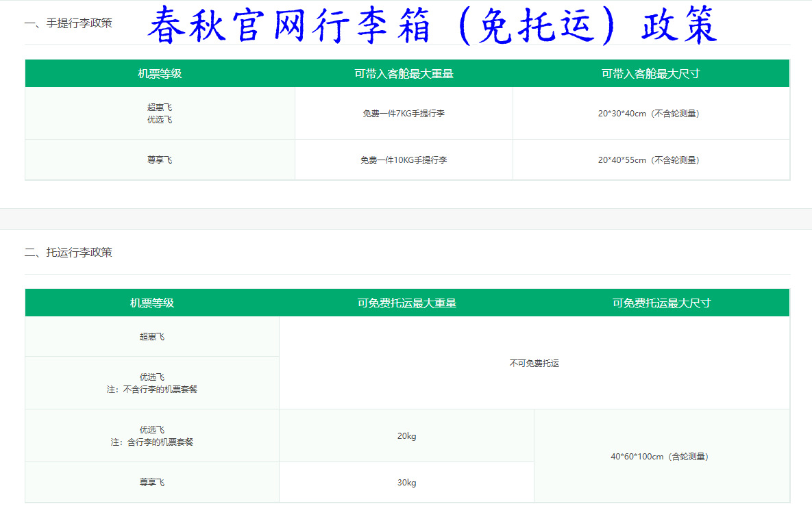Select the 20*30*40cm（不含轮测量）cell

tap(651, 113)
